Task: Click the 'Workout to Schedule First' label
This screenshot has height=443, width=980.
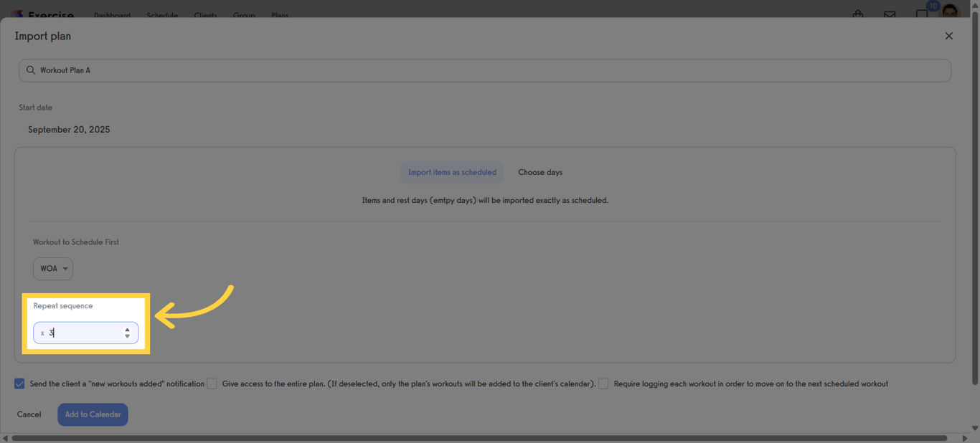Action: point(76,242)
